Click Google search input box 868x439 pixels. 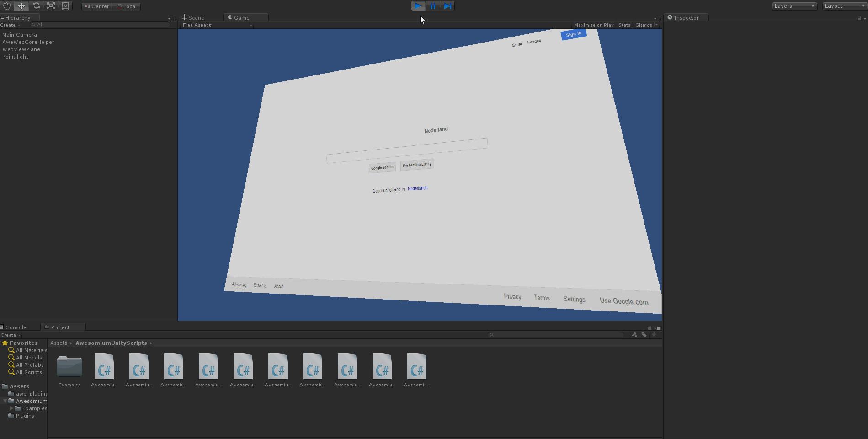pyautogui.click(x=407, y=150)
